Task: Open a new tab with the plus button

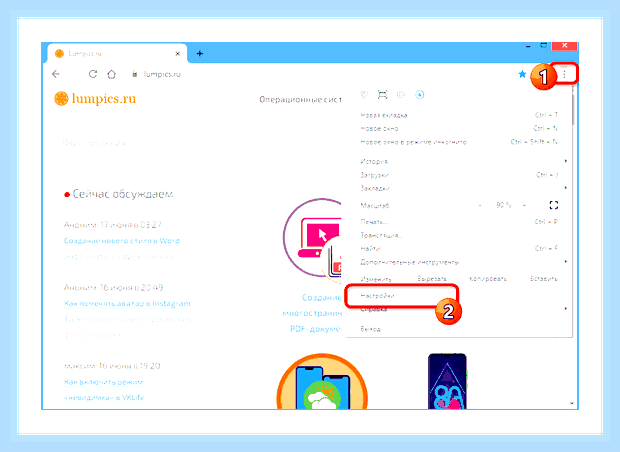Action: coord(200,53)
